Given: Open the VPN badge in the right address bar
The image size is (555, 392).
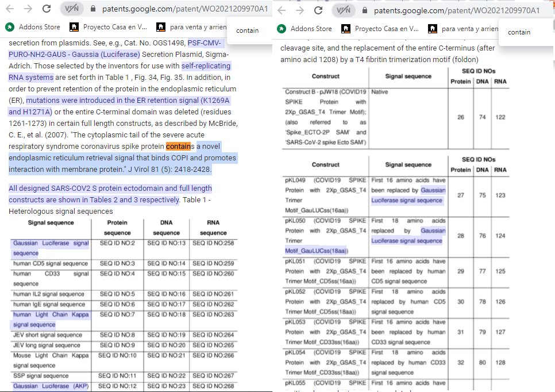Looking at the screenshot, I should click(344, 10).
